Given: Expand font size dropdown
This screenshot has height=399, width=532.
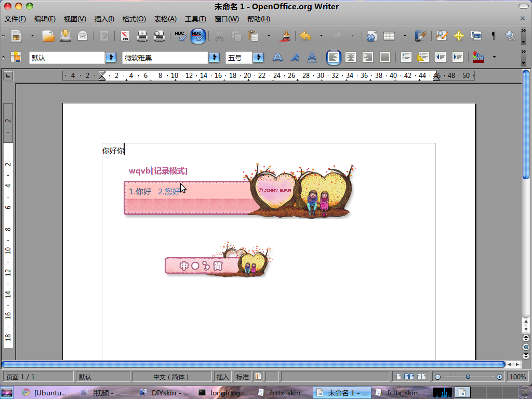Looking at the screenshot, I should click(258, 57).
